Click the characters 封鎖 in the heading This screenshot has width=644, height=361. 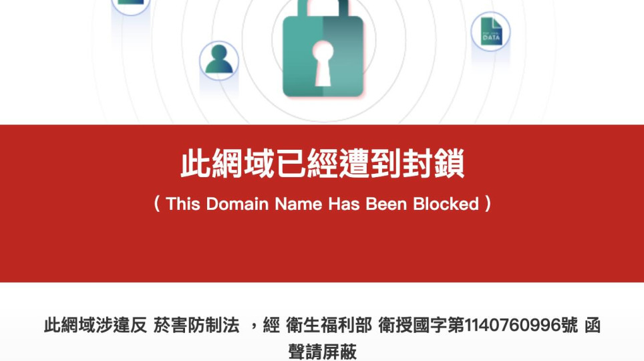tap(434, 164)
